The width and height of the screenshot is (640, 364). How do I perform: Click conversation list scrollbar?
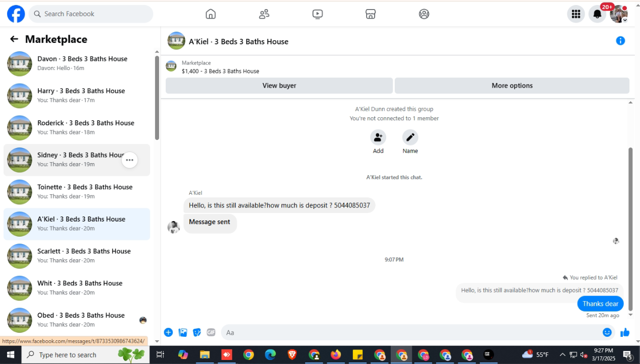click(x=157, y=98)
